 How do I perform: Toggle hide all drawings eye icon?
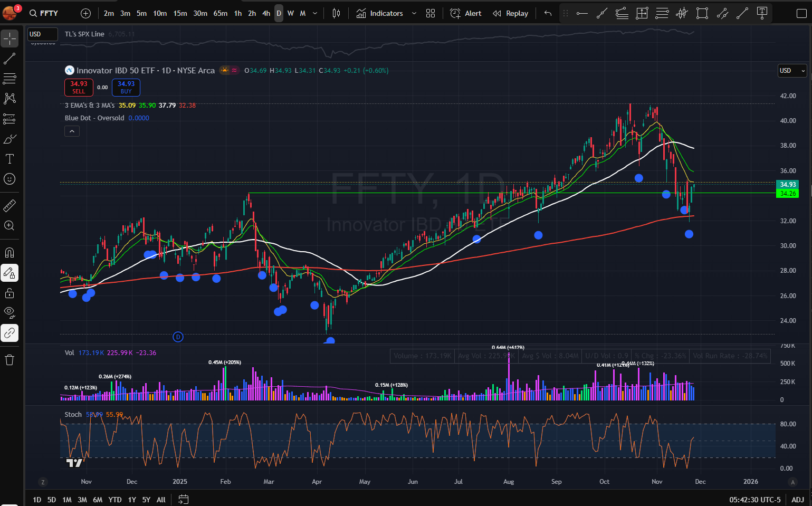9,313
